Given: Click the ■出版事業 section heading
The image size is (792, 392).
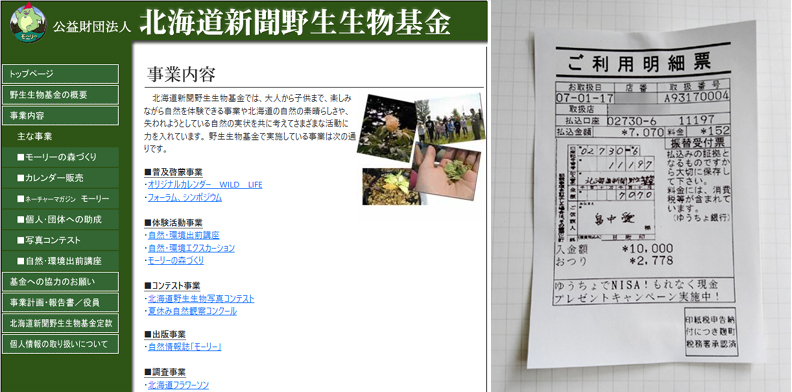Looking at the screenshot, I should pos(165,334).
